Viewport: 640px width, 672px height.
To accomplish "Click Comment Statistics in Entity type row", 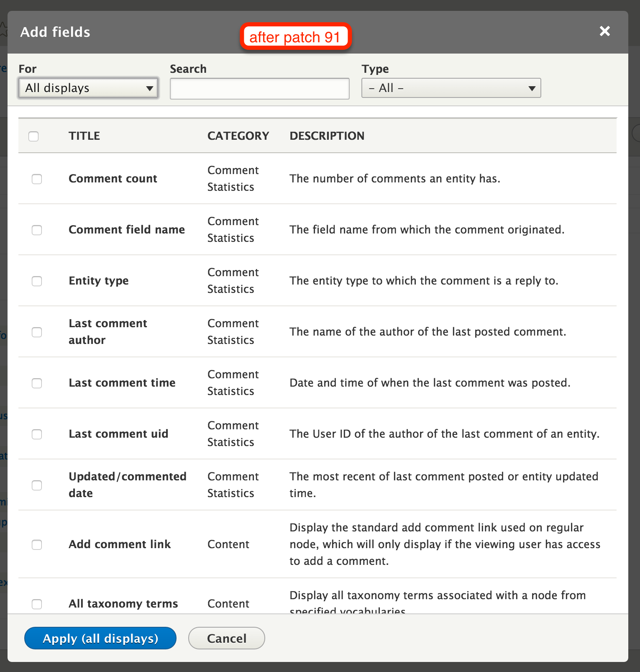I will click(233, 281).
